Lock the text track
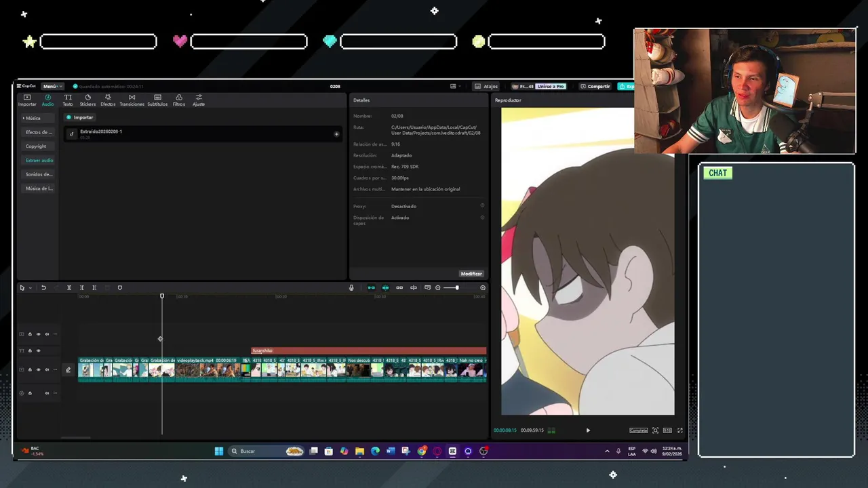Viewport: 868px width, 488px height. [x=30, y=351]
